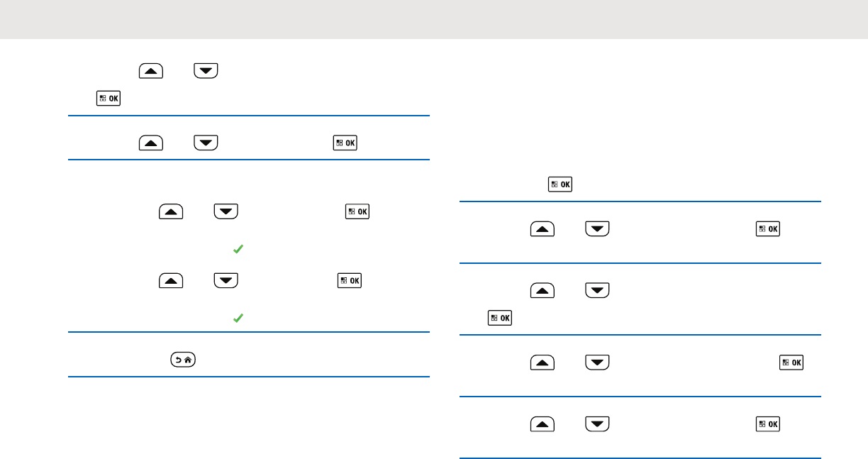Screen dimensions: 868x459
Task: Click the far-right OK button in the third right-column row
Action: click(791, 363)
